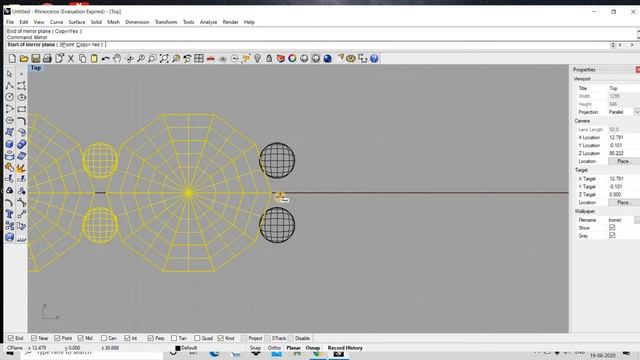This screenshot has height=360, width=640.
Task: Toggle the wallpaper Gray checkbox
Action: click(x=612, y=236)
